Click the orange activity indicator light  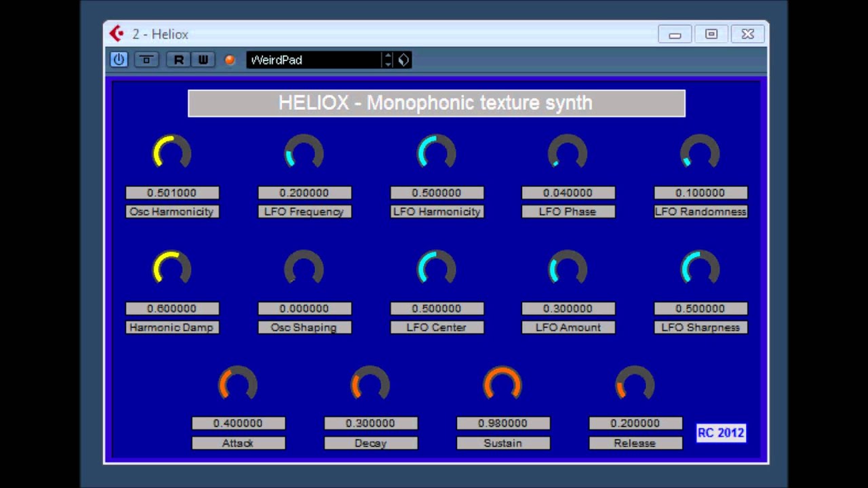[230, 60]
